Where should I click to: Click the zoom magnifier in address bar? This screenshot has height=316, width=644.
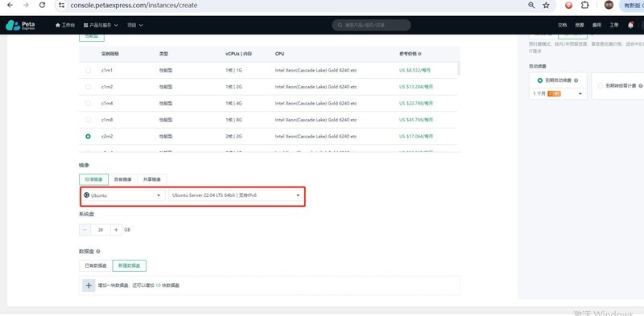click(x=531, y=6)
